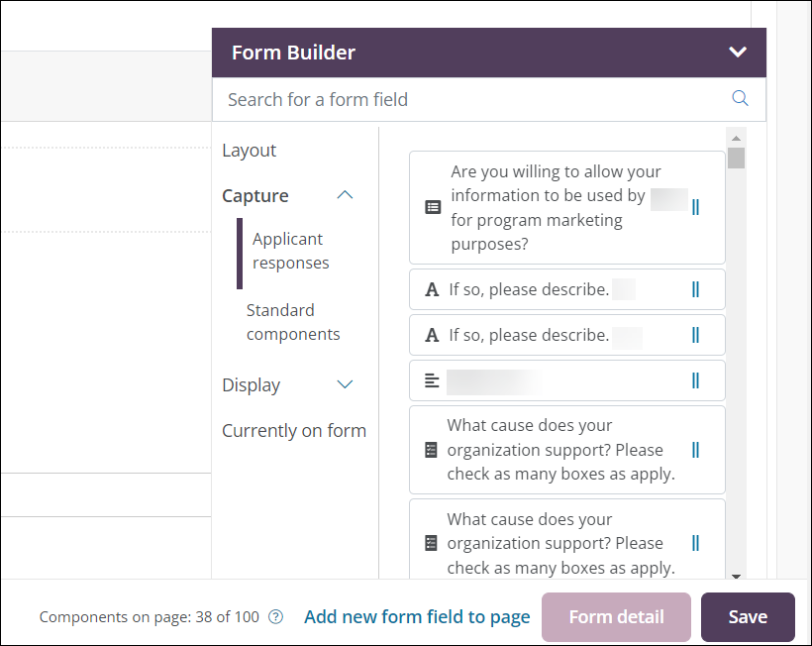Click the Save button
This screenshot has width=812, height=646.
point(748,616)
